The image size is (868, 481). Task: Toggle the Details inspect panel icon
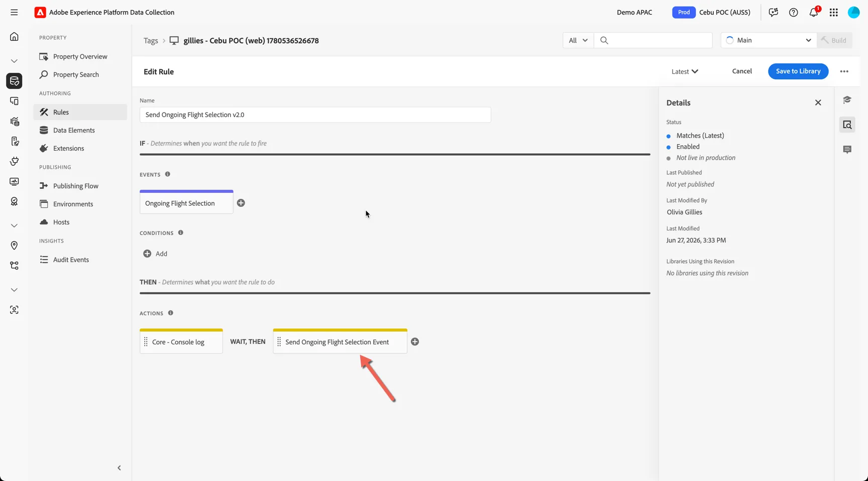(847, 125)
